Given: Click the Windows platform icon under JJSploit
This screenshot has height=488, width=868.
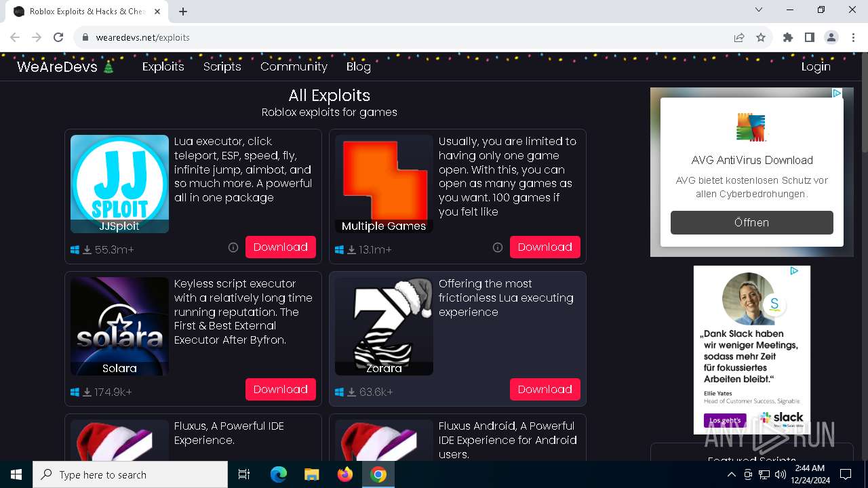Looking at the screenshot, I should (x=75, y=250).
